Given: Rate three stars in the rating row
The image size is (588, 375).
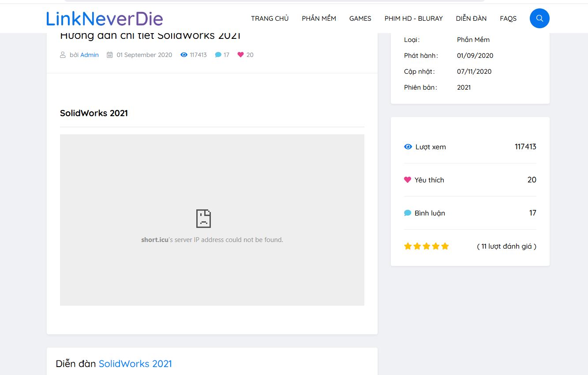Looking at the screenshot, I should (427, 246).
